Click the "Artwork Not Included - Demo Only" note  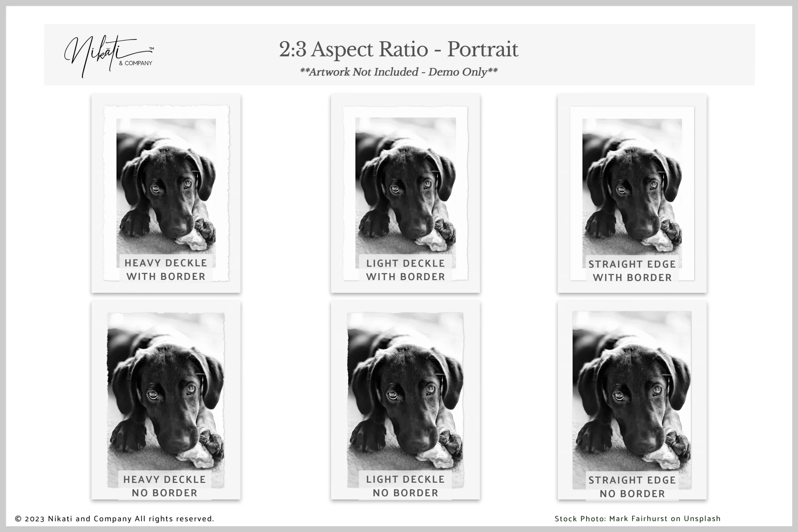click(399, 72)
